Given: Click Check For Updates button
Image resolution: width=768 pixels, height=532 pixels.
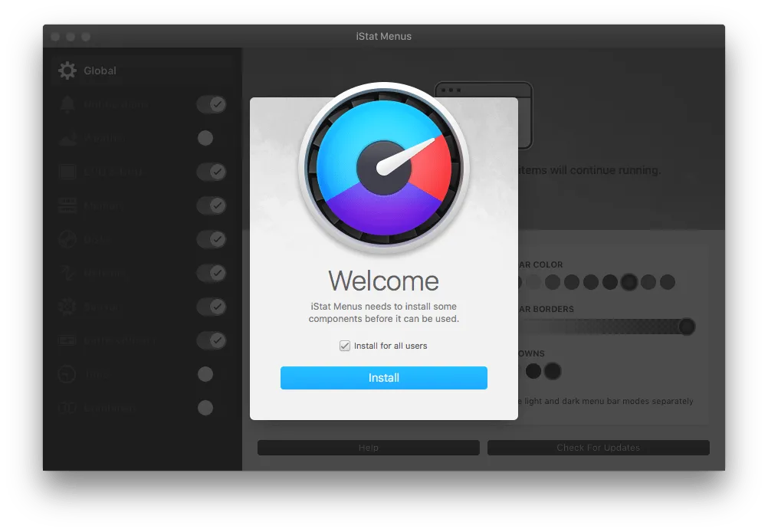Looking at the screenshot, I should 598,448.
